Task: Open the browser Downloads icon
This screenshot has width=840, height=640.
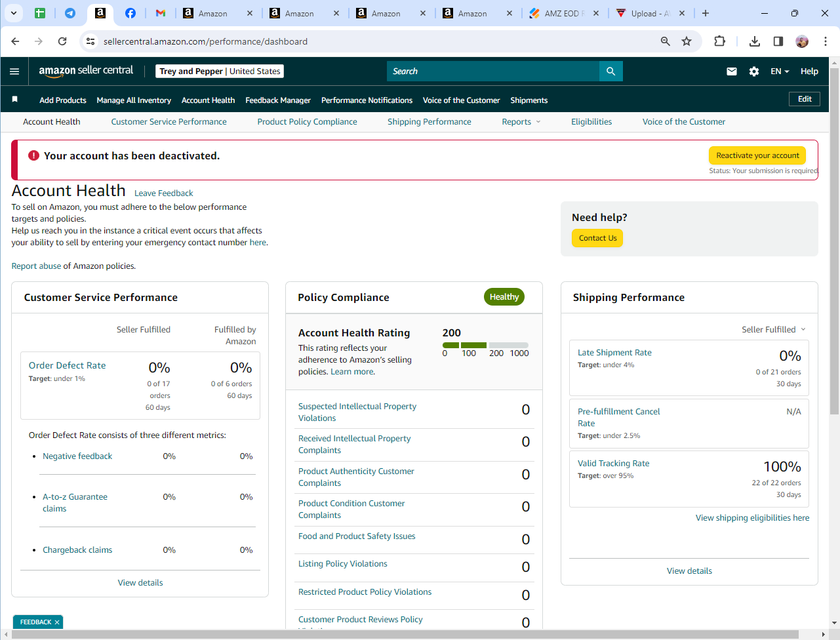Action: pos(755,41)
